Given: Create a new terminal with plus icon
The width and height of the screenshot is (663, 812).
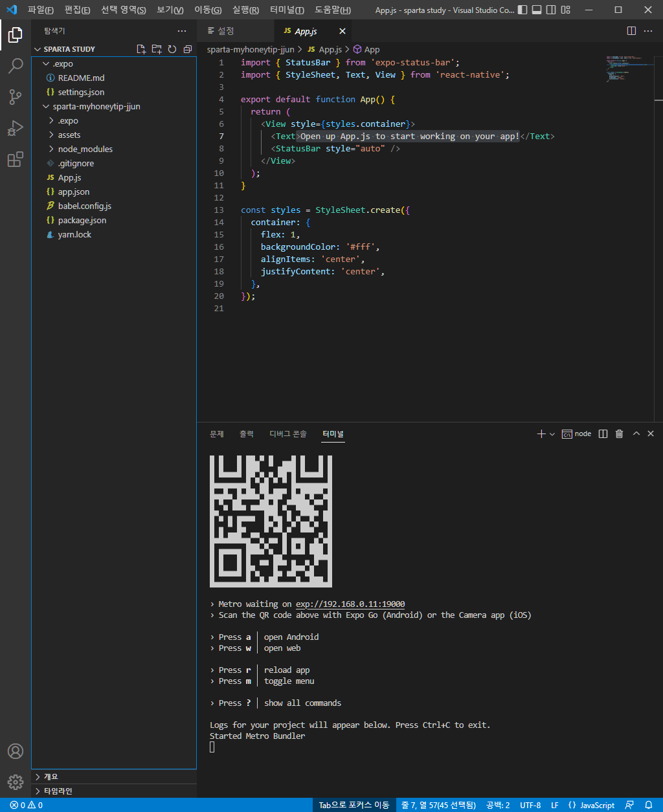Looking at the screenshot, I should (x=541, y=434).
